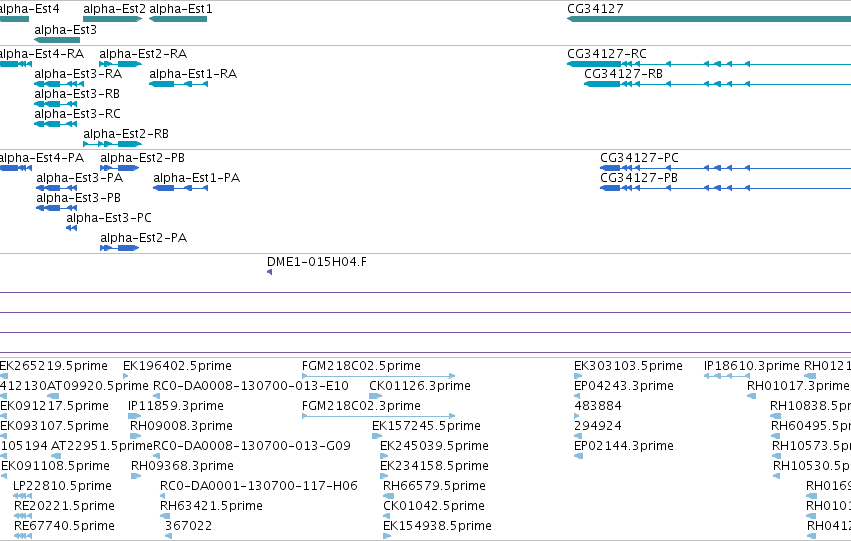This screenshot has height=541, width=851.
Task: Select the FGM218C02.5prime EST feature
Action: pos(378,376)
